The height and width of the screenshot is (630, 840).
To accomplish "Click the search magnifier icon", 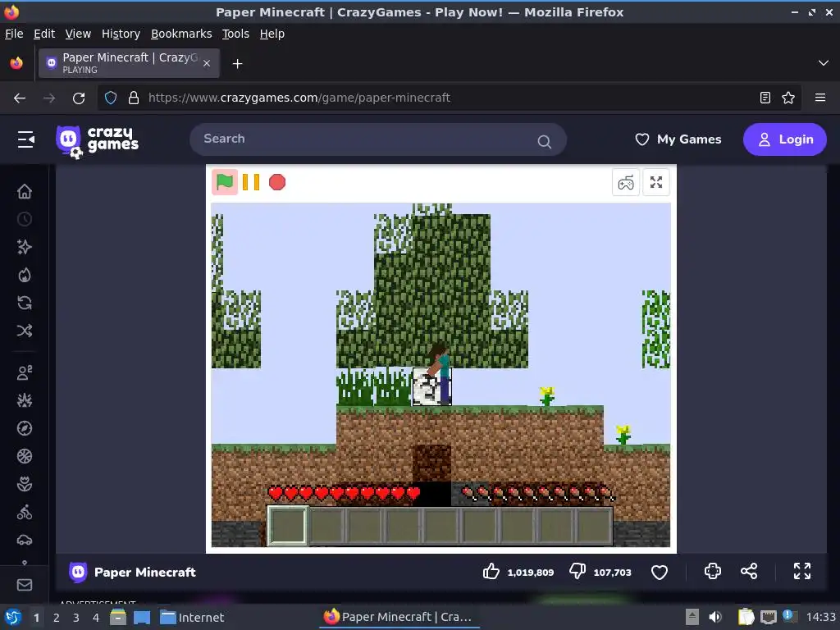I will [x=545, y=141].
